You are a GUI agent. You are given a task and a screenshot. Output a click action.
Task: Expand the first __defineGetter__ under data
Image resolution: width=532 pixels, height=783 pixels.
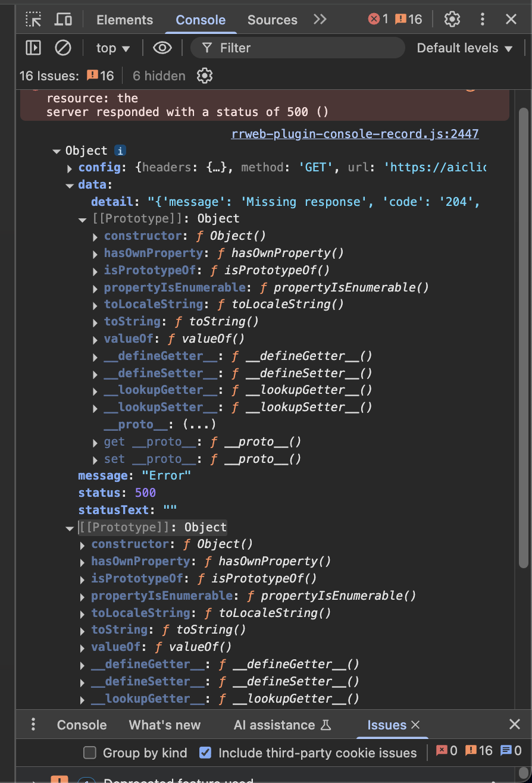(96, 356)
